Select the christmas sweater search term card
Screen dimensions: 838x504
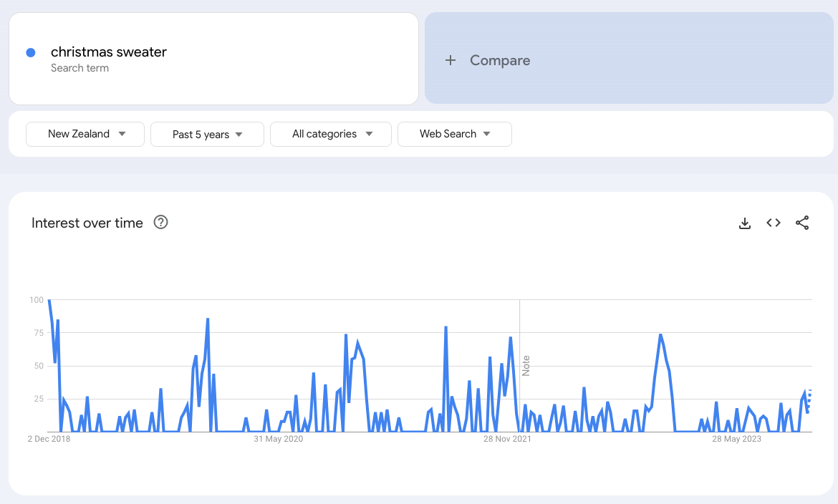click(x=213, y=58)
